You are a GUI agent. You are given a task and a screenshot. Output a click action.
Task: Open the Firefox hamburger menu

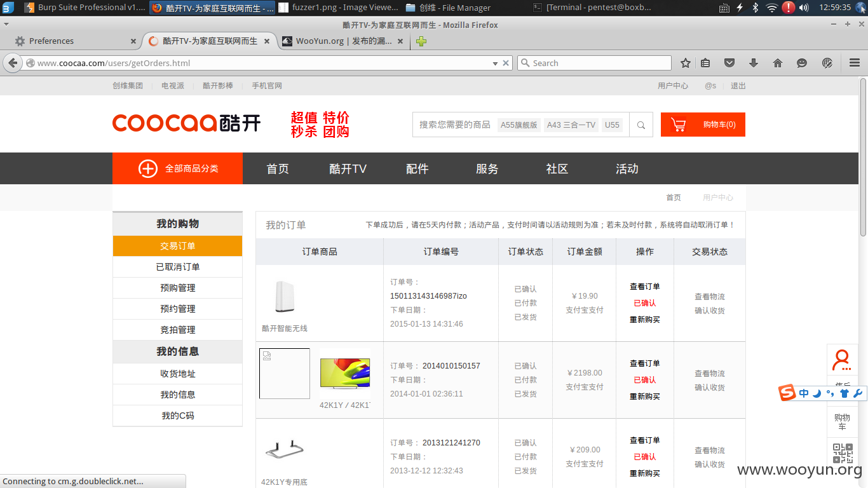tap(854, 63)
